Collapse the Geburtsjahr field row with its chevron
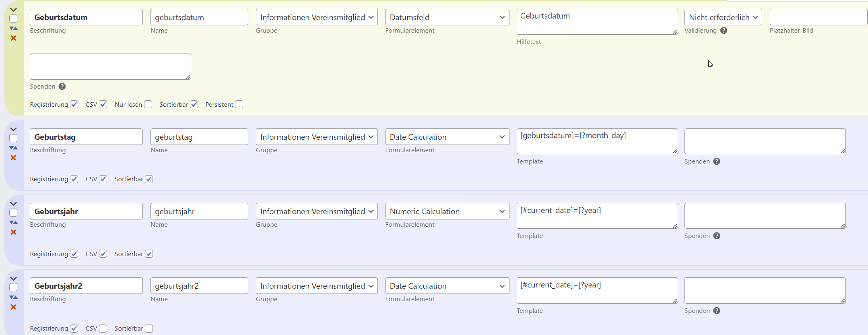Viewport: 868px width, 335px height. pyautogui.click(x=13, y=204)
